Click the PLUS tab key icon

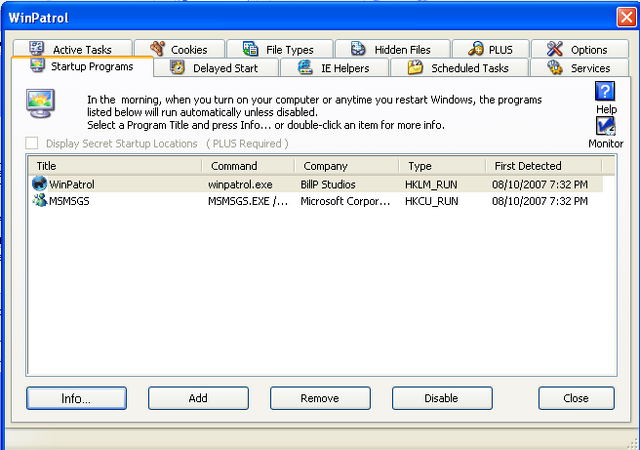click(476, 49)
